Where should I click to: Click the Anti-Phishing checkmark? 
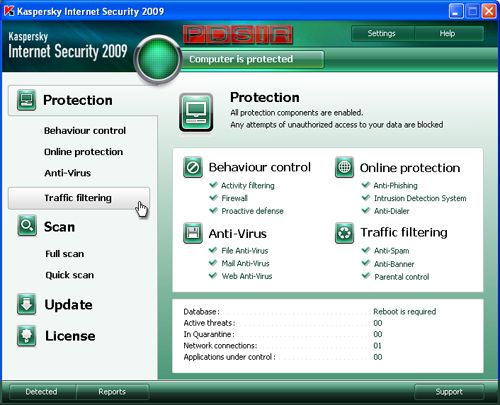pyautogui.click(x=366, y=184)
